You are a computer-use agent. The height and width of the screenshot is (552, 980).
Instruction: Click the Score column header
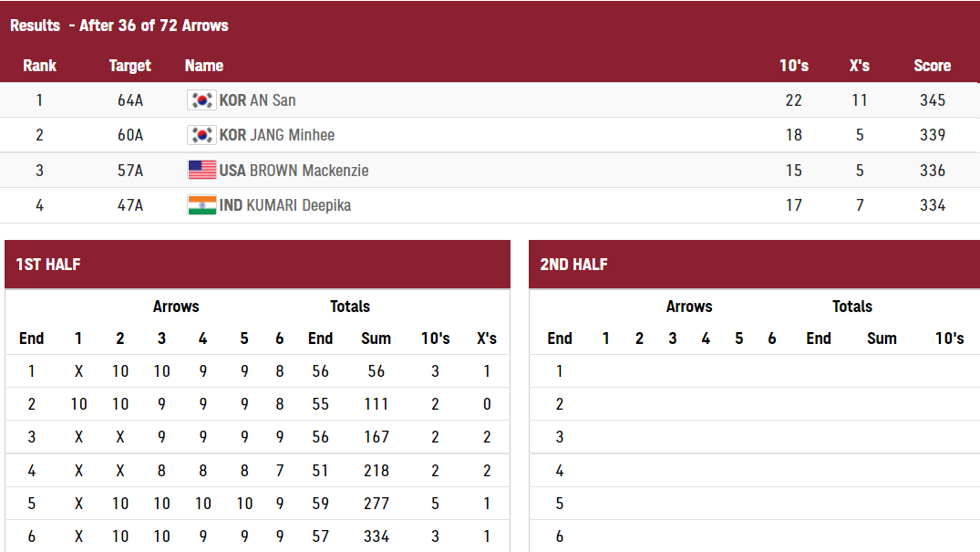coord(932,66)
